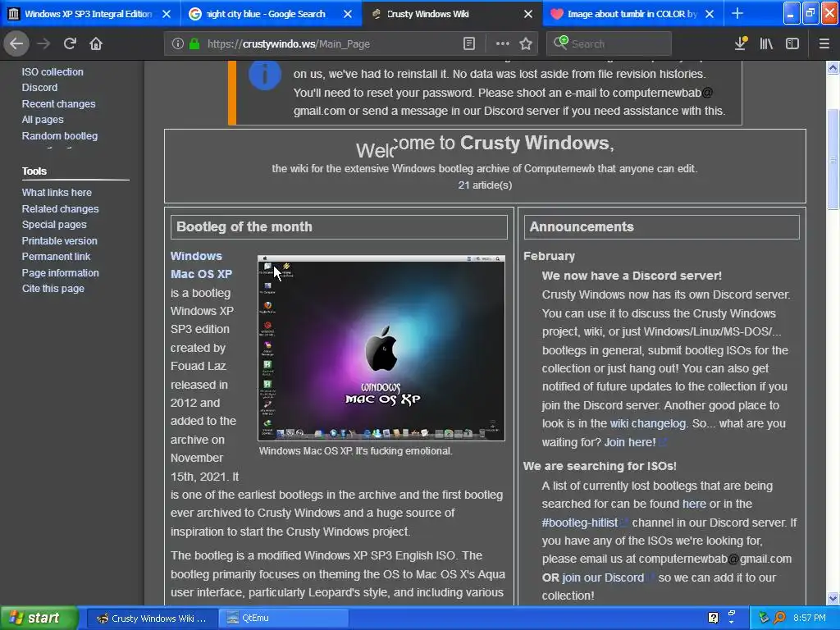Screen dimensions: 840x630
Task: Open lost bootlegs 'here' link
Action: (694, 504)
